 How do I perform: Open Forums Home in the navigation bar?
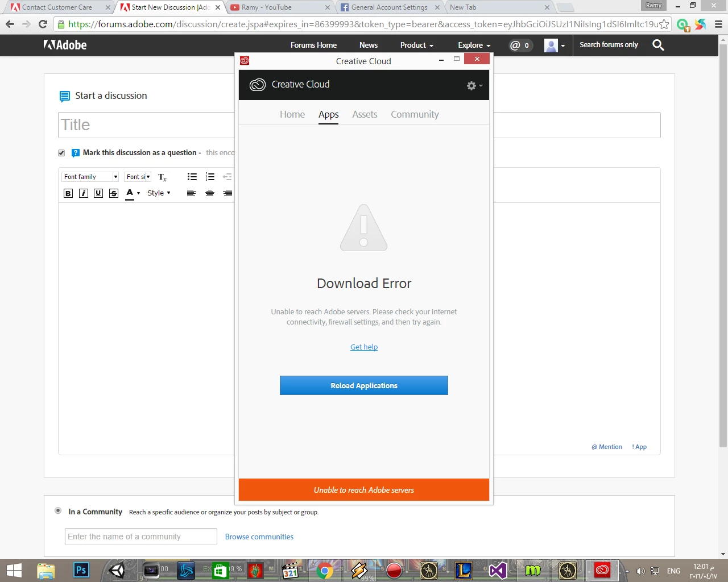(313, 45)
